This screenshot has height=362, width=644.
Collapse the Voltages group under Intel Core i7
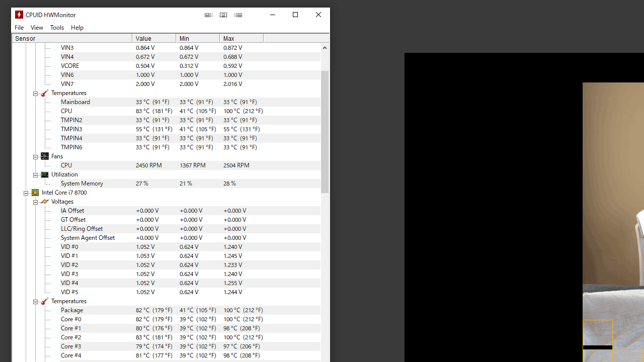click(x=36, y=202)
